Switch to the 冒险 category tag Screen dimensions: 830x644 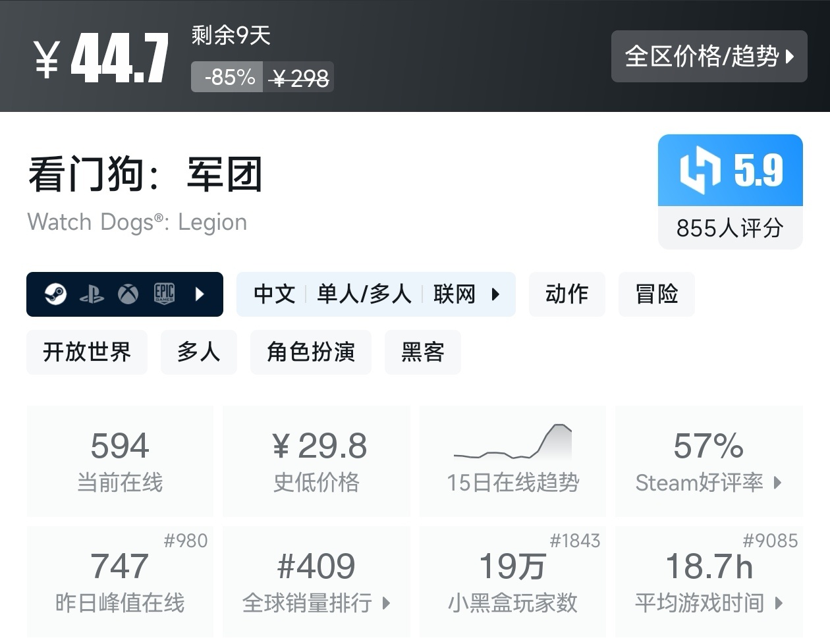(656, 294)
